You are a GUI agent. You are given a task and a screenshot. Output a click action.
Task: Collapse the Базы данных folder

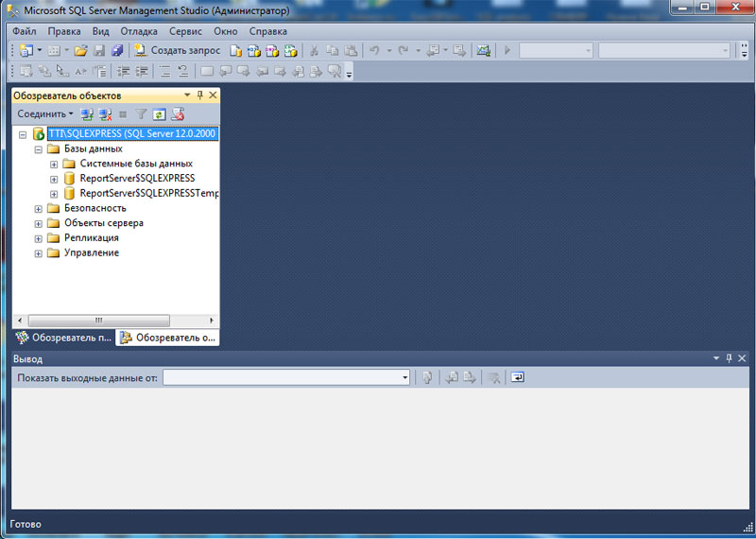coord(38,149)
